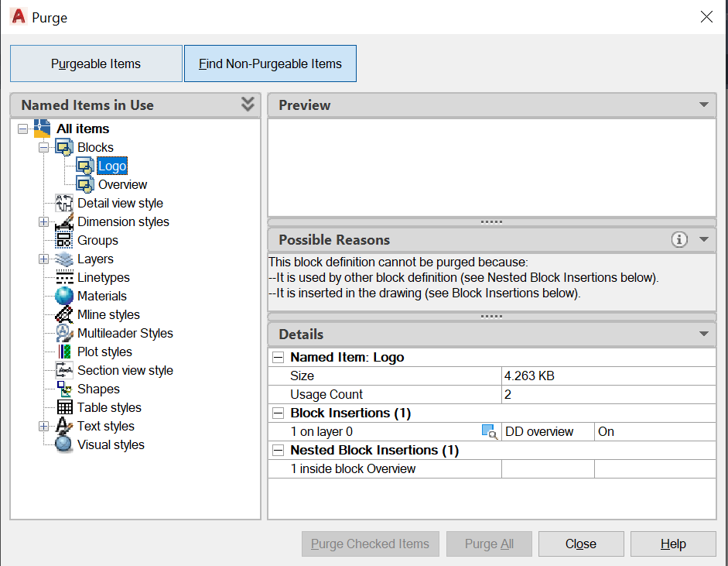Click the Multileader Styles icon
This screenshot has width=728, height=566.
coord(65,333)
